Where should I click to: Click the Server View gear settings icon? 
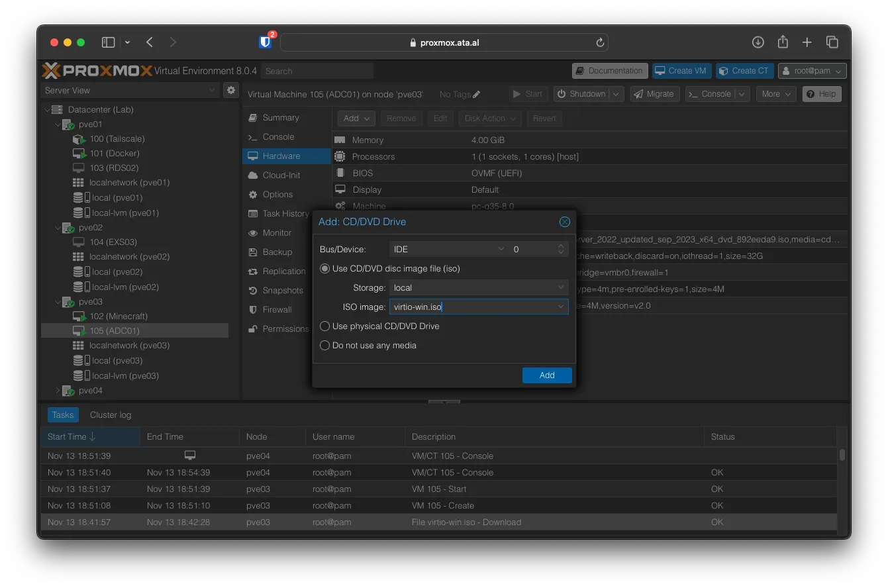230,90
